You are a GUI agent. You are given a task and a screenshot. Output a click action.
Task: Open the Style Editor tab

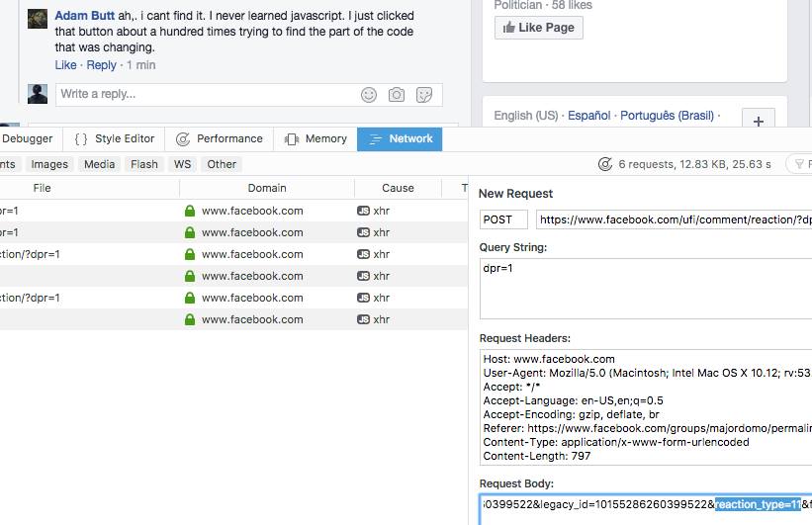pyautogui.click(x=114, y=138)
